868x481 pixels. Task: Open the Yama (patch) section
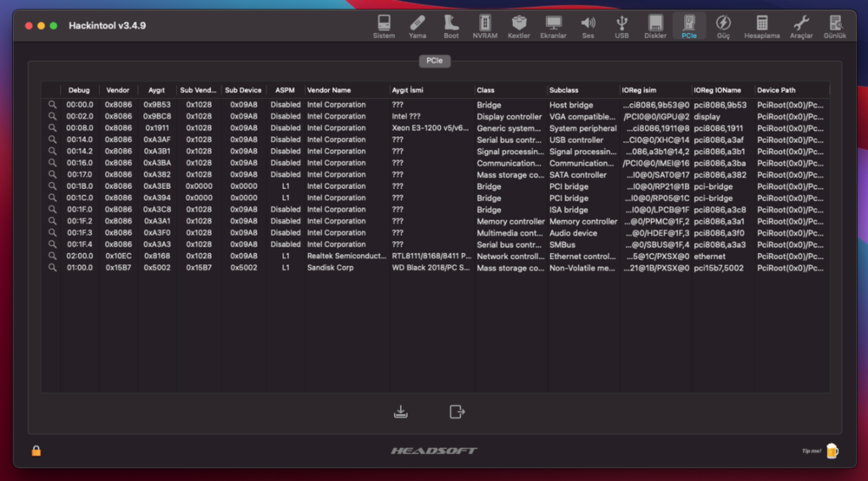(x=417, y=26)
